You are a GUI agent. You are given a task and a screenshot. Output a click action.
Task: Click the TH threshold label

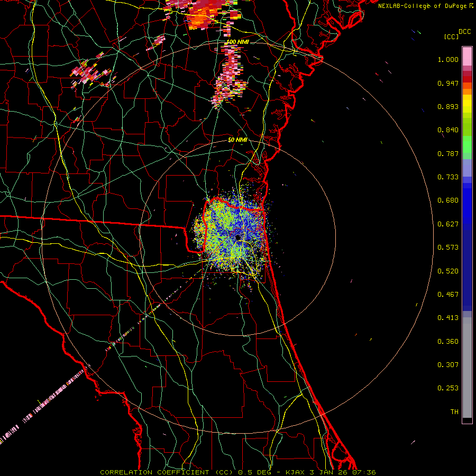[x=454, y=411]
